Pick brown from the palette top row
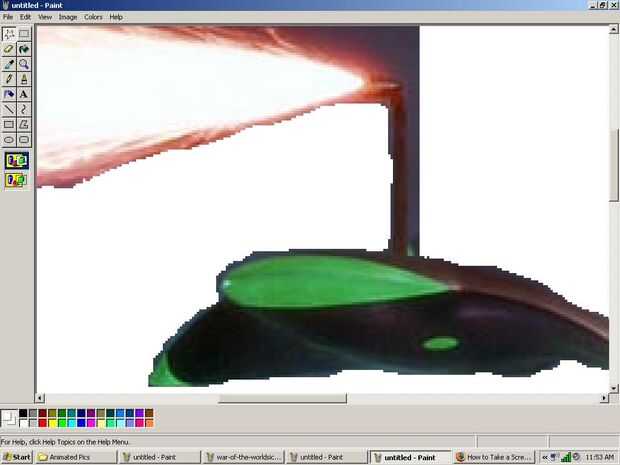This screenshot has height=465, width=620. [x=149, y=413]
